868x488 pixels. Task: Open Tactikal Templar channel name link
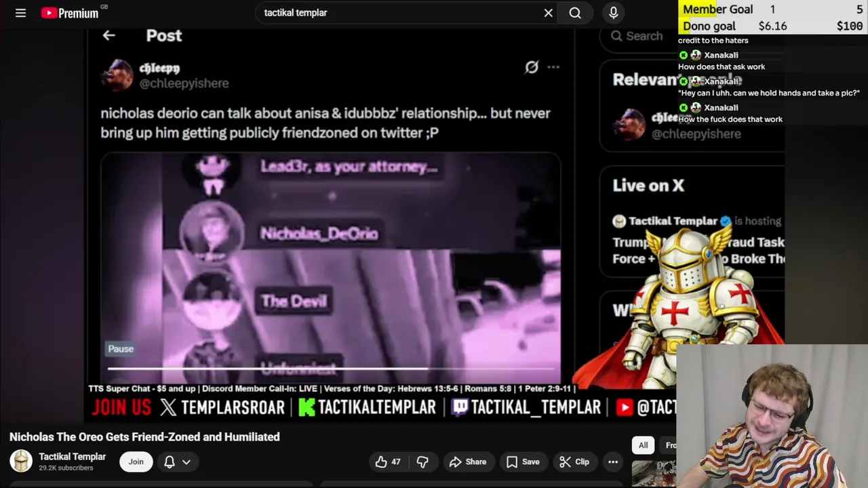click(72, 457)
